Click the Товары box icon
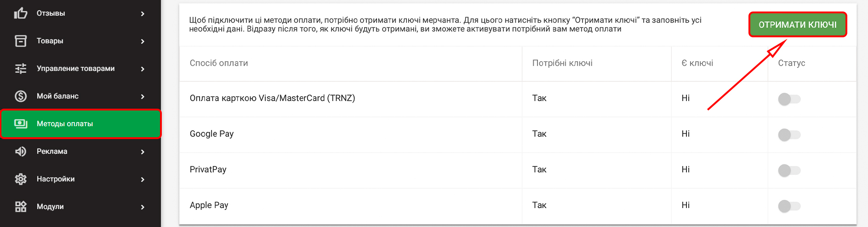868x227 pixels. click(21, 41)
